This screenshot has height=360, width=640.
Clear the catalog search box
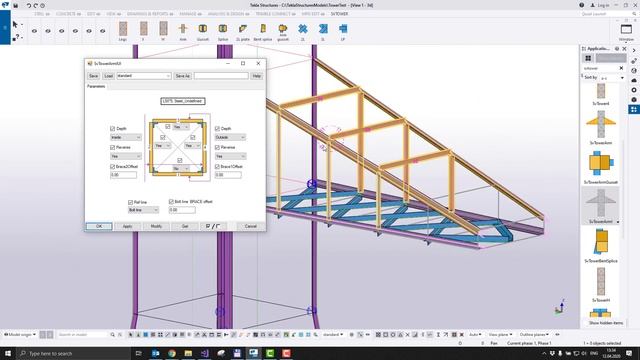(621, 68)
